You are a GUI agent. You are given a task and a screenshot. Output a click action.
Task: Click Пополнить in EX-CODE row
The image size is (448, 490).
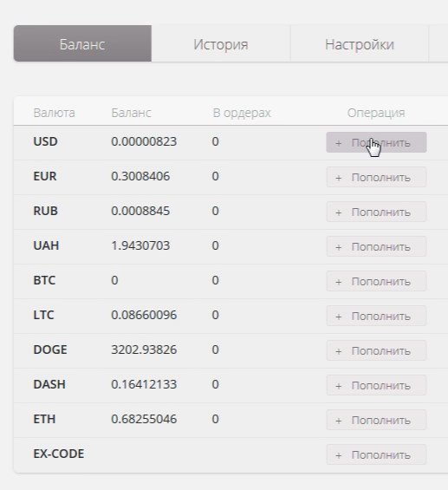pyautogui.click(x=376, y=454)
